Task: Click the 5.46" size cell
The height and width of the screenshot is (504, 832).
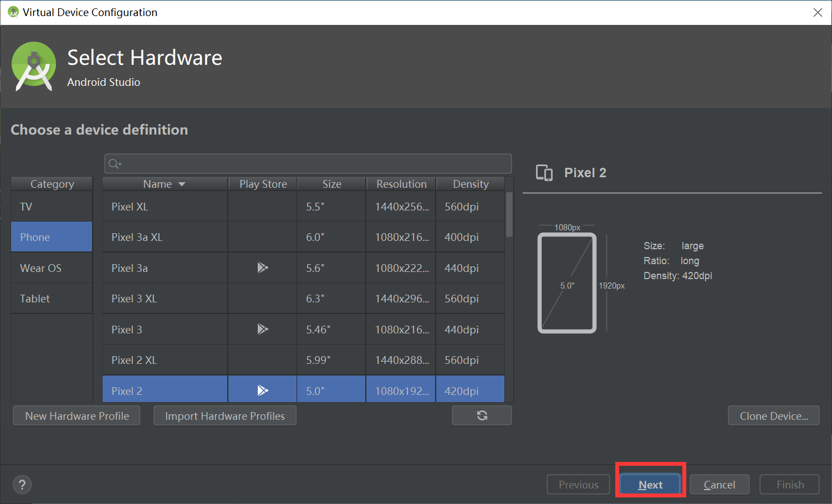Action: click(x=331, y=330)
